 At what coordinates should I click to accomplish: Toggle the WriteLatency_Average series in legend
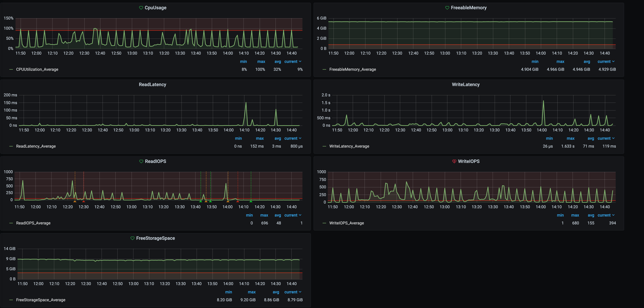[349, 146]
